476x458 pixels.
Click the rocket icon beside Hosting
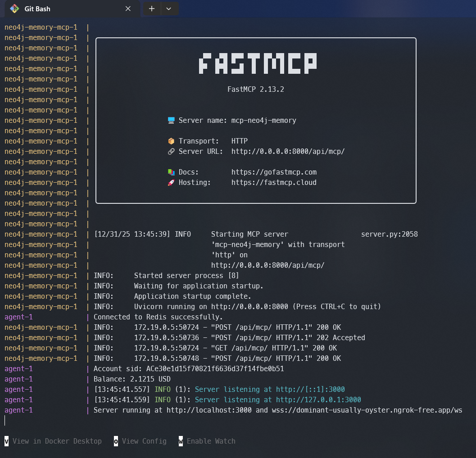click(171, 183)
